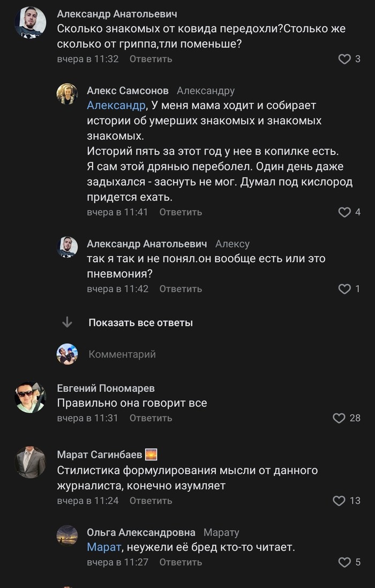The width and height of the screenshot is (375, 588).
Task: Open Марат Сагинбаев's avatar photo
Action: pyautogui.click(x=30, y=462)
